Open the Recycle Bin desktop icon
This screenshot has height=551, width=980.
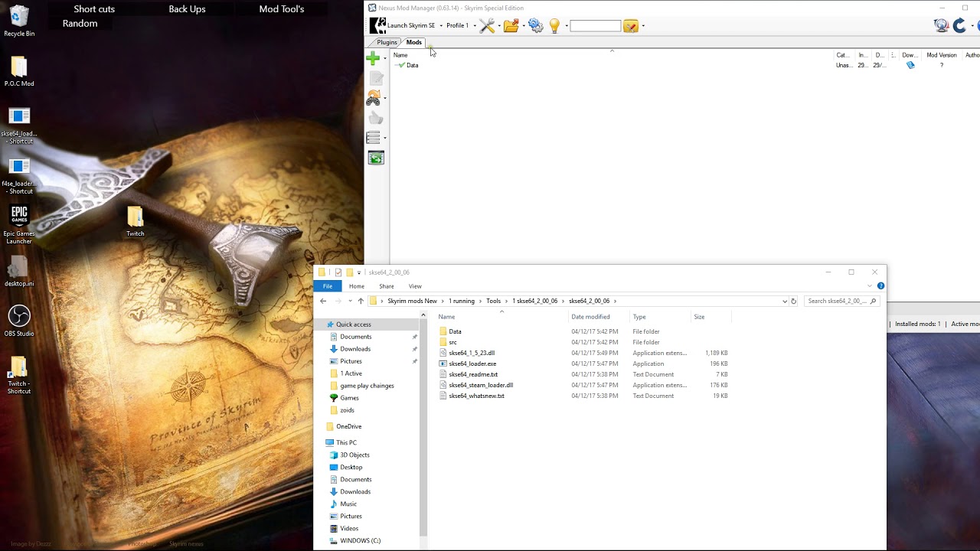click(x=19, y=21)
